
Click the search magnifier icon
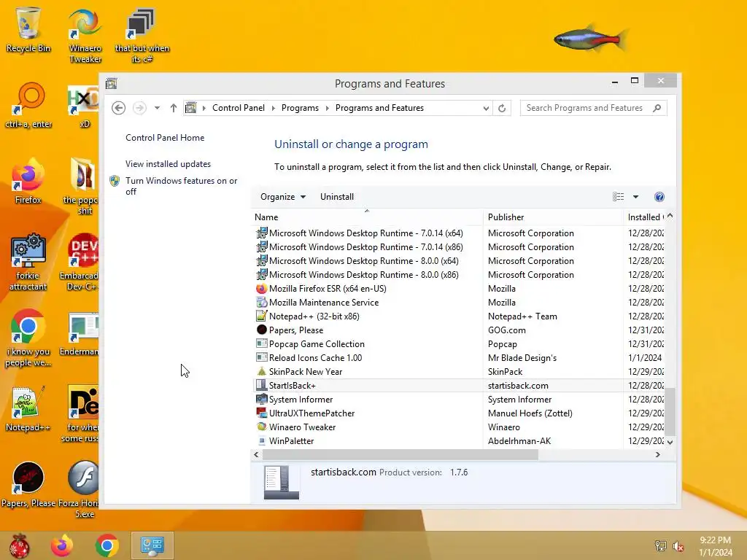tap(657, 108)
